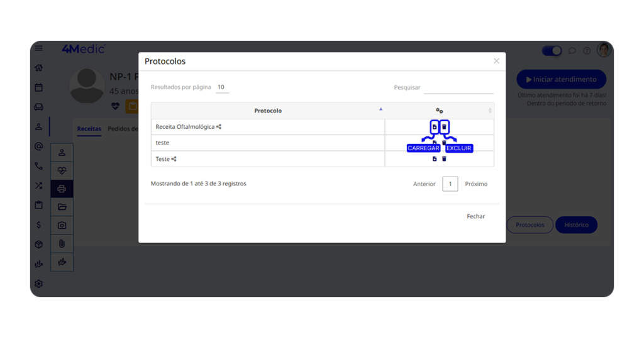Click the Próximo pagination link
The width and height of the screenshot is (644, 338).
(x=476, y=184)
